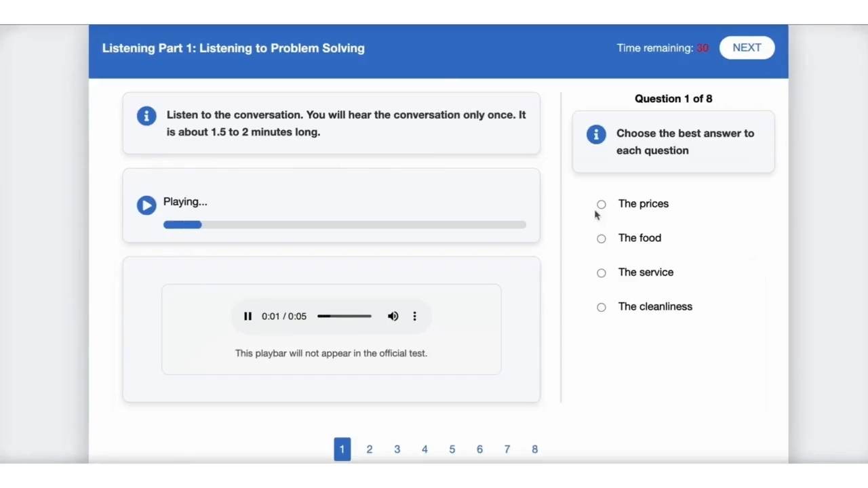Pick "The cleanliness" answer choice
The image size is (868, 488).
click(x=601, y=307)
